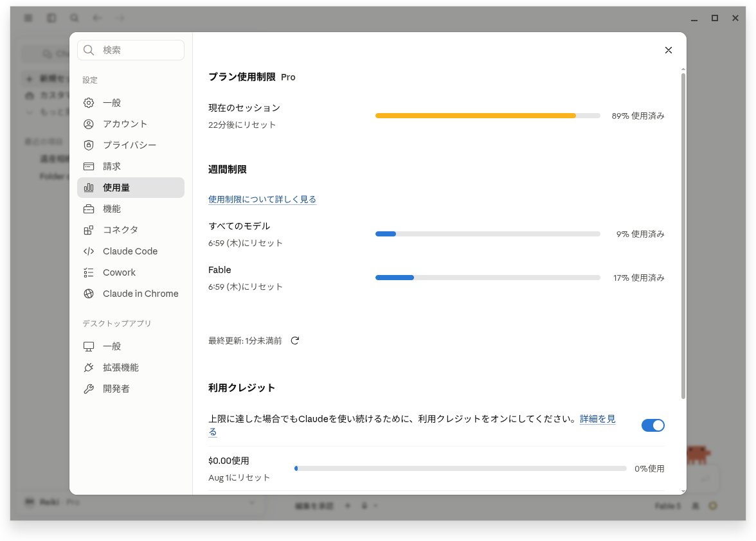The image size is (756, 541).
Task: Click the 0%使用 text
Action: pos(649,468)
